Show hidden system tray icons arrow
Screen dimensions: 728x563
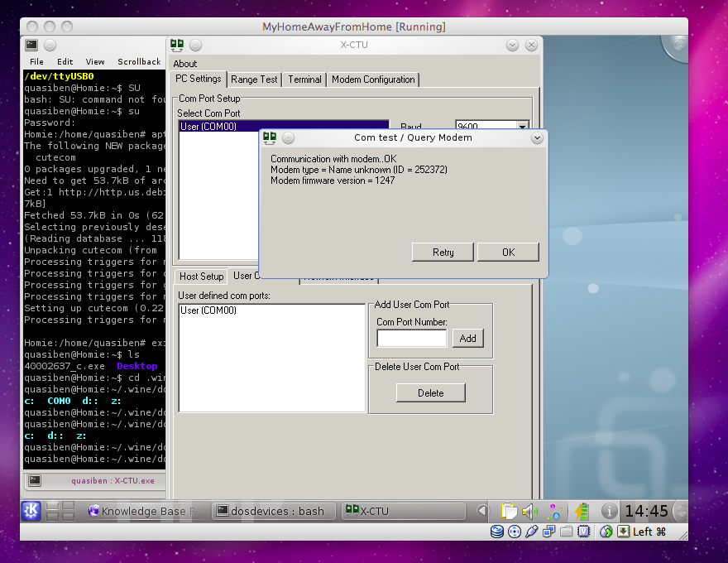click(x=483, y=511)
